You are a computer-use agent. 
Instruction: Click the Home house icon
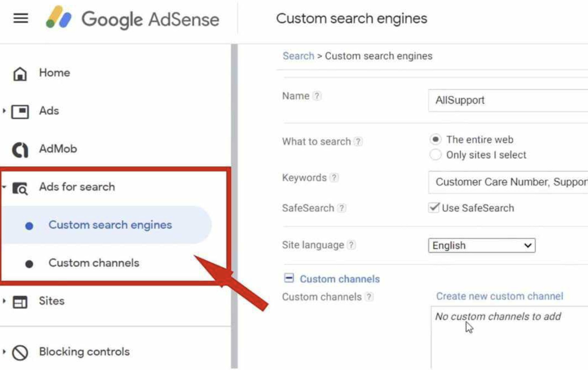(x=20, y=74)
